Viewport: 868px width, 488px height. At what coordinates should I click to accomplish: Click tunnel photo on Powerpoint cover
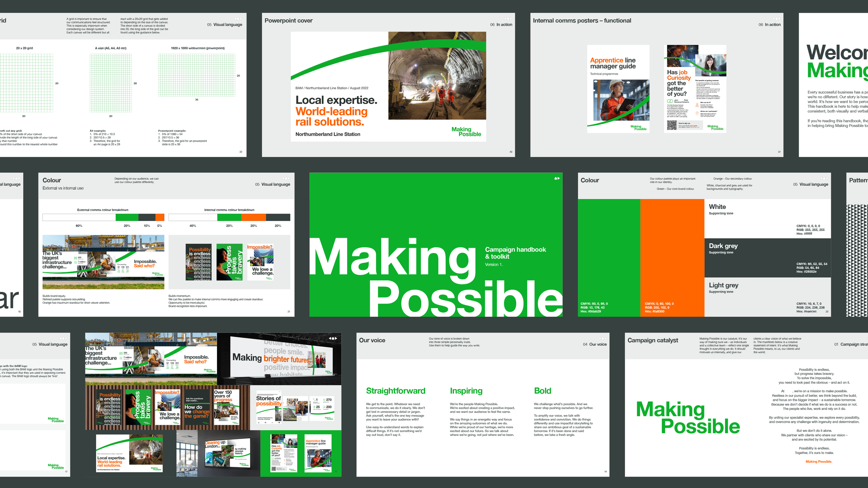tap(437, 80)
